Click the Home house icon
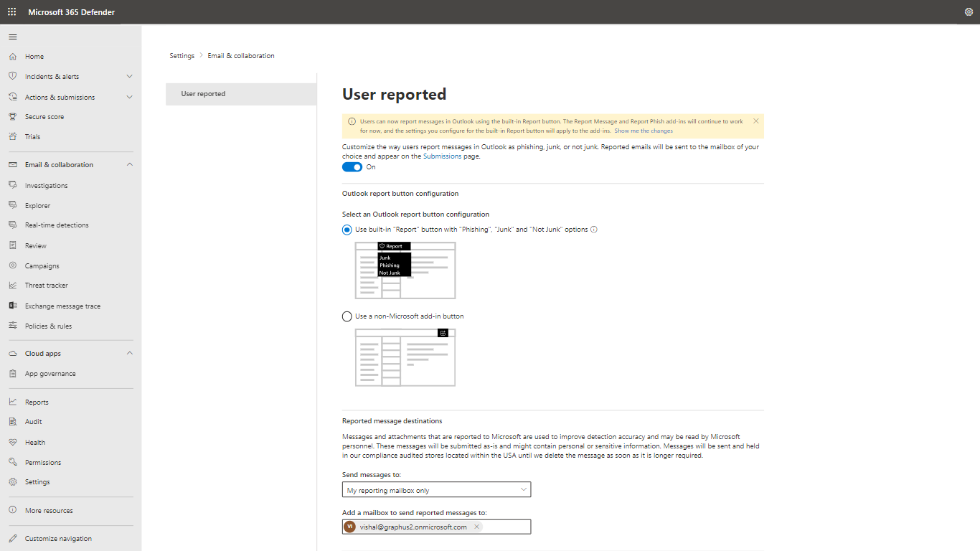Screen dimensions: 980x551 click(13, 57)
